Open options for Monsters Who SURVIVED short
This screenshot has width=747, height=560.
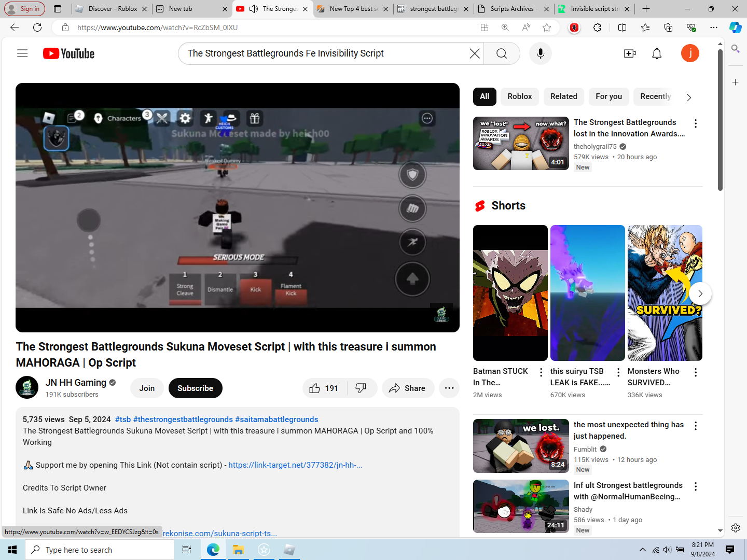point(696,372)
